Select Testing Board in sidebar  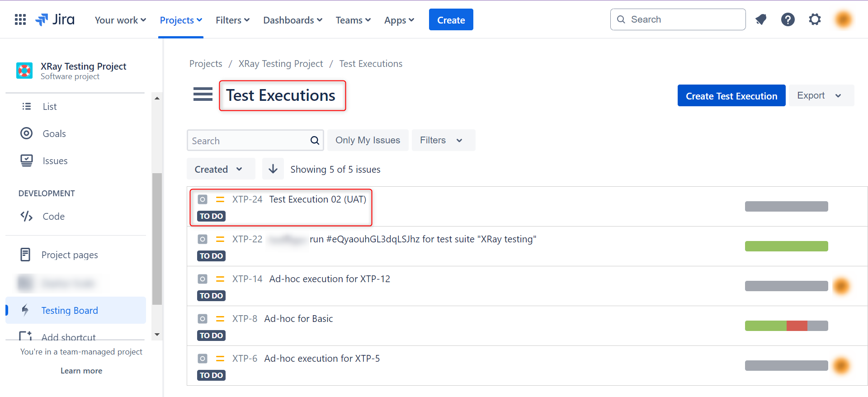click(x=70, y=311)
